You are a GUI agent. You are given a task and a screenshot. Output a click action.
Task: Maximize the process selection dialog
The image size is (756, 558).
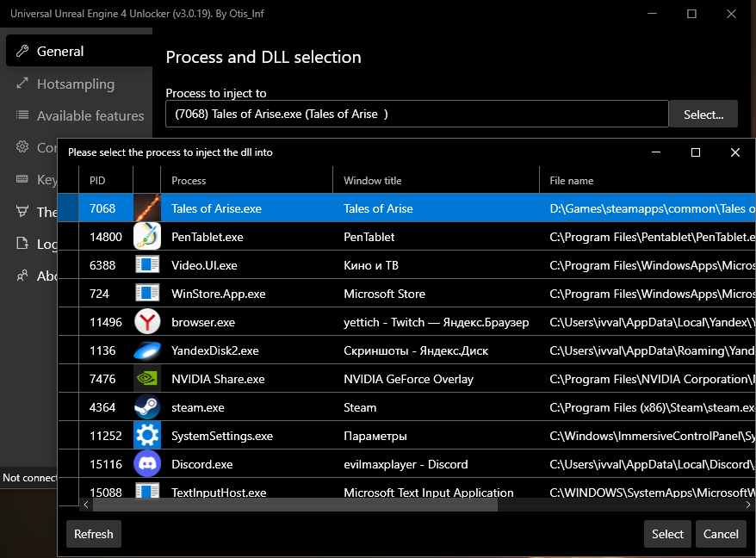pos(695,152)
